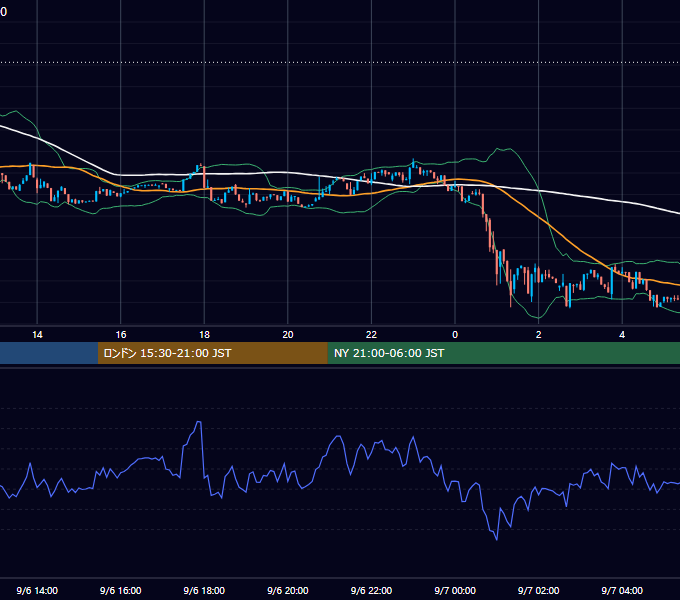This screenshot has height=600, width=680.
Task: Click the '22' hour label on price chart
Action: 371,335
